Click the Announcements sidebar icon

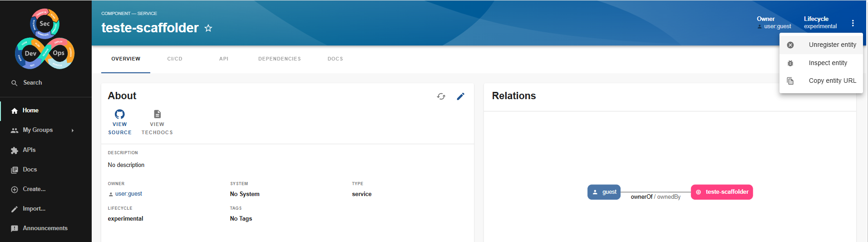(15, 228)
